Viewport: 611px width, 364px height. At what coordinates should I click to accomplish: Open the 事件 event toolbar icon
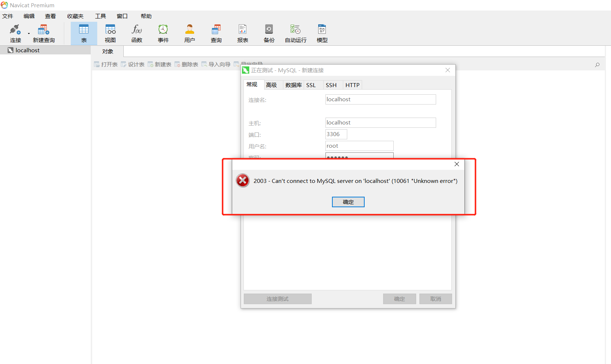coord(163,33)
